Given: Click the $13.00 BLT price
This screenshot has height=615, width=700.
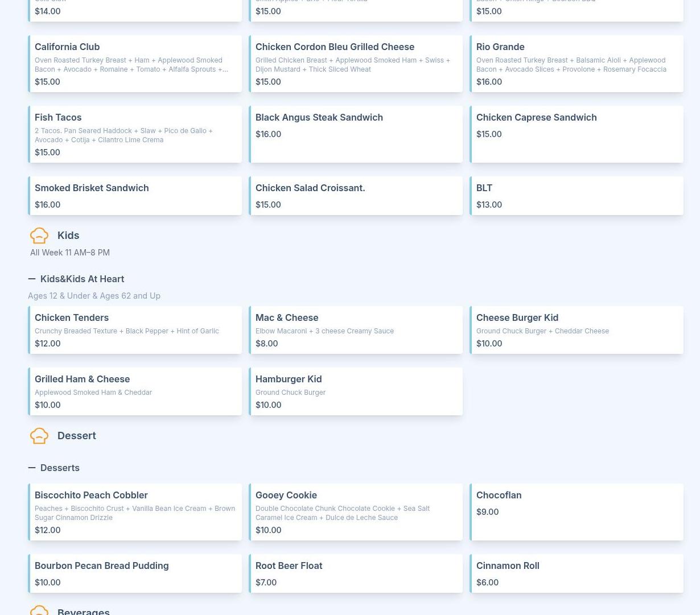Looking at the screenshot, I should point(489,205).
